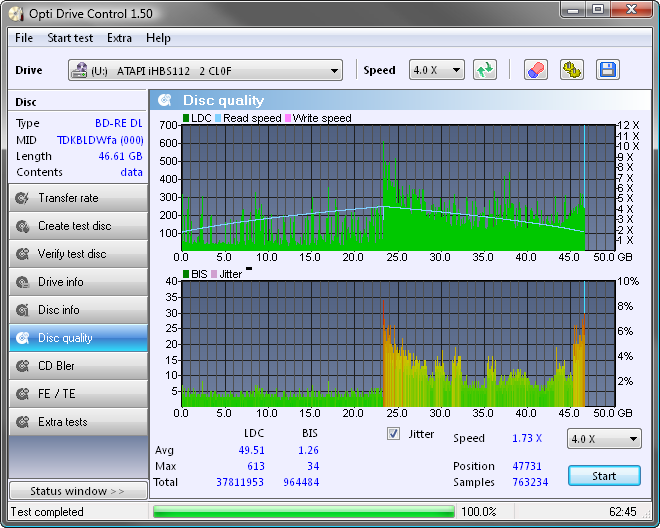Click the drive icon in Drive combo box
This screenshot has width=660, height=528.
tap(79, 70)
